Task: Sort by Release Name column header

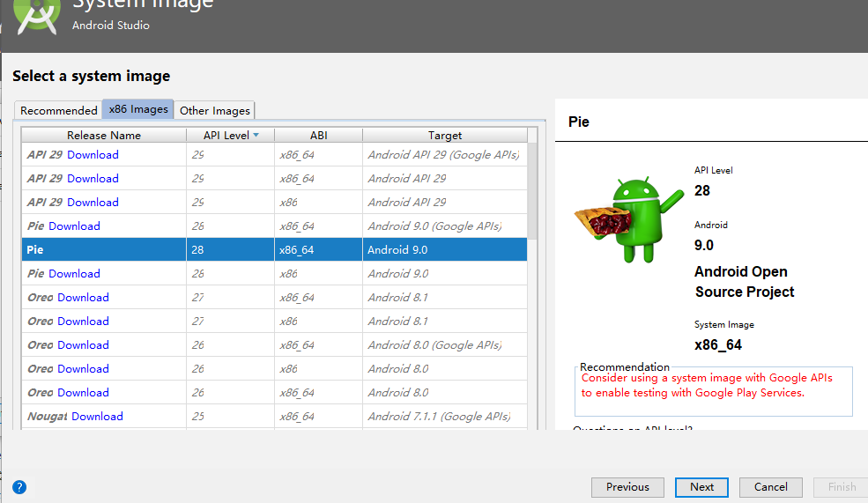Action: point(104,135)
